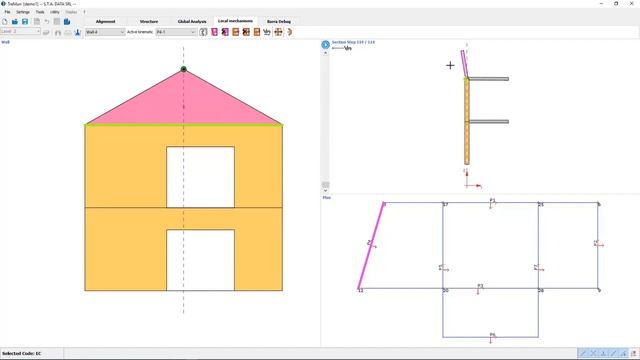Open the Active kinematic dropdown

pos(176,32)
